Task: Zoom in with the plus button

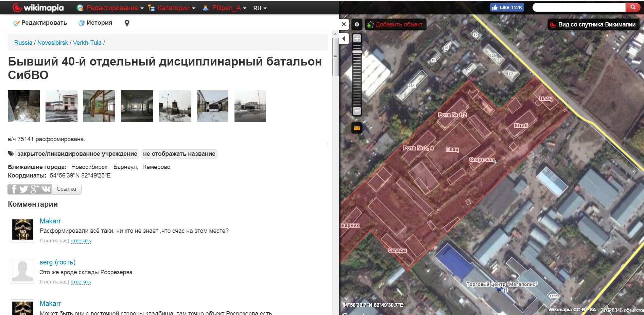Action: pyautogui.click(x=357, y=38)
